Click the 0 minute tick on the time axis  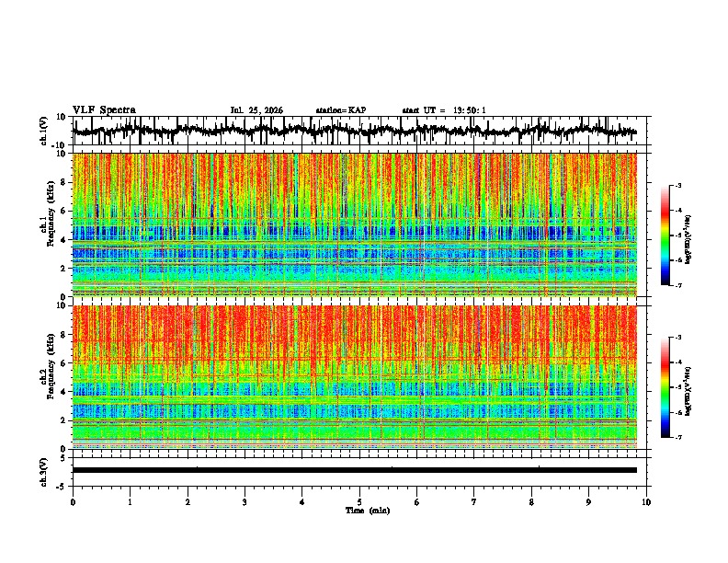(73, 502)
